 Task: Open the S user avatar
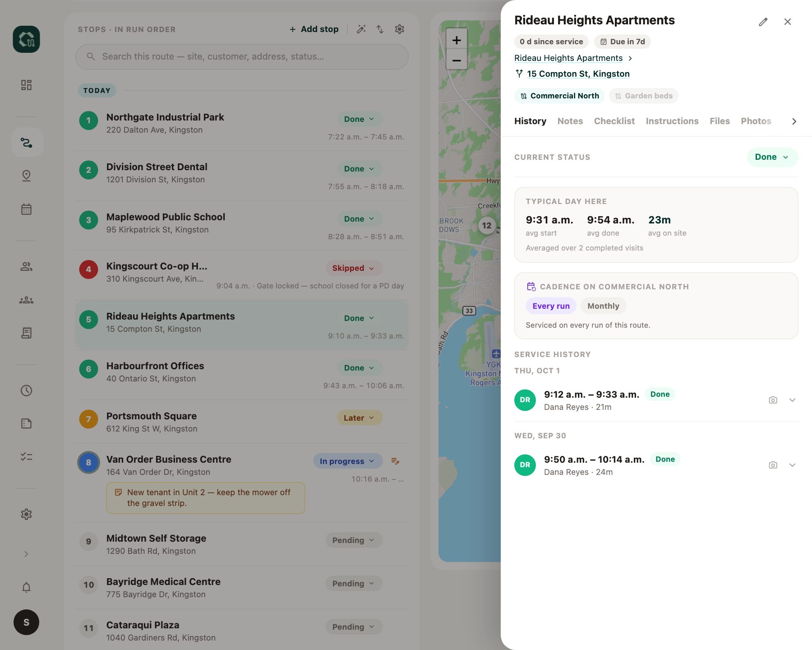tap(26, 622)
